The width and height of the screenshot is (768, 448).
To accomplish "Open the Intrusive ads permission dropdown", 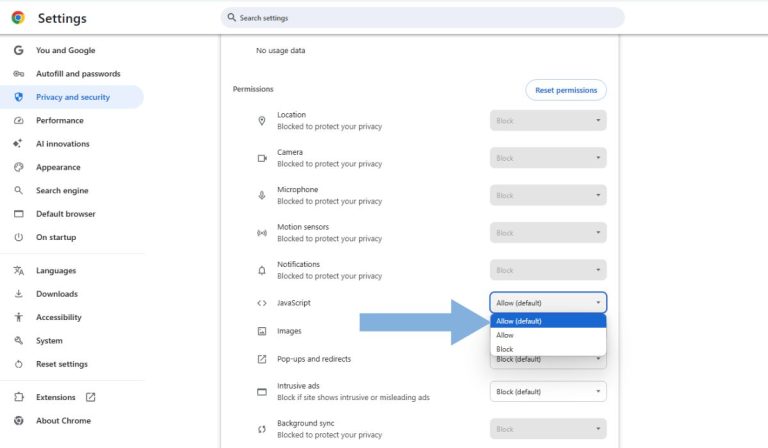I will pos(547,392).
